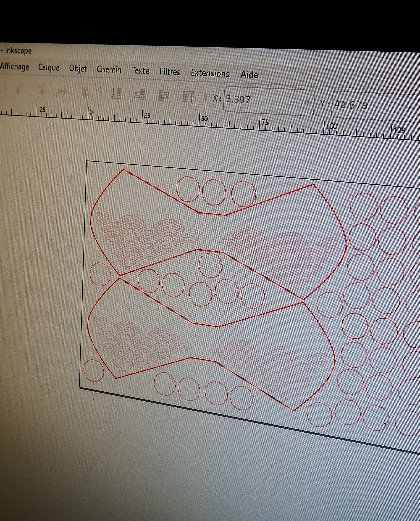Decrease X value with minus button
The height and width of the screenshot is (521, 420).
295,102
